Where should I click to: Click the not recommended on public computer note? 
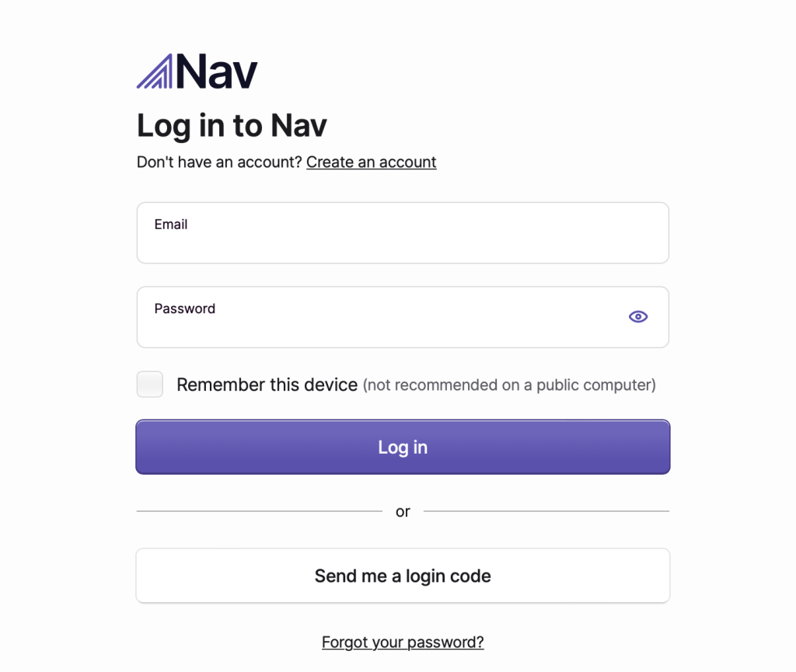pyautogui.click(x=509, y=385)
